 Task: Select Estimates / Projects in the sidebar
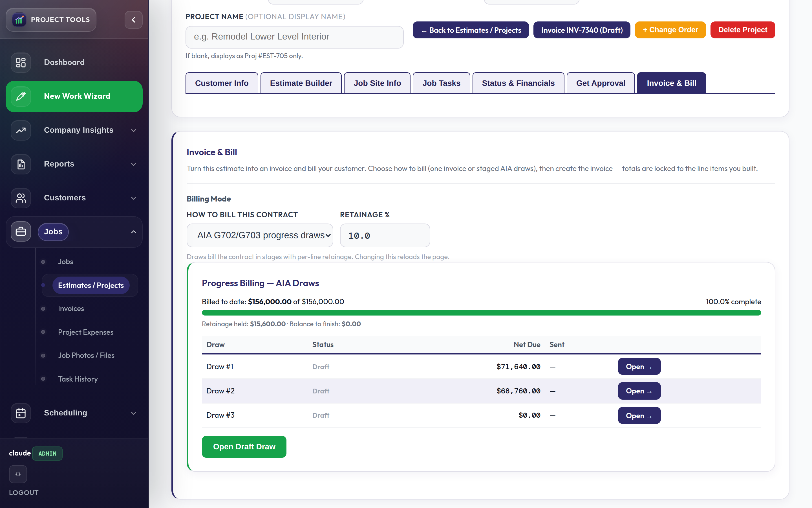tap(91, 285)
